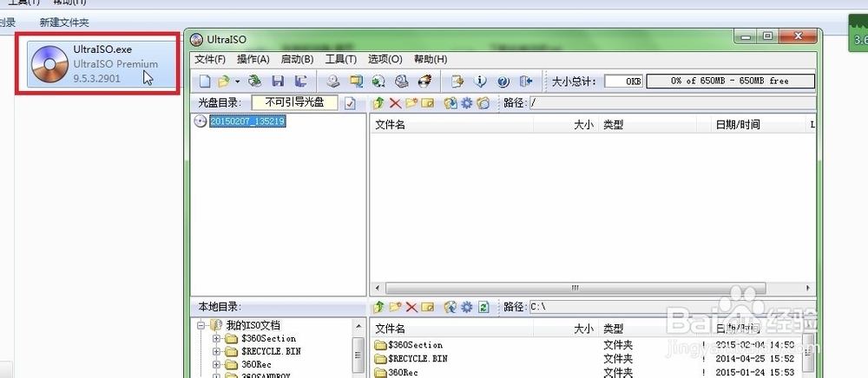Image resolution: width=868 pixels, height=378 pixels.
Task: Open the 文件(F) menu
Action: 210,59
